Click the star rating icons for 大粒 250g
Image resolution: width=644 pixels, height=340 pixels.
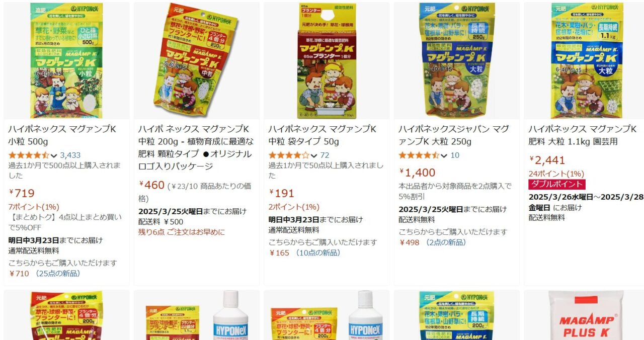(419, 155)
